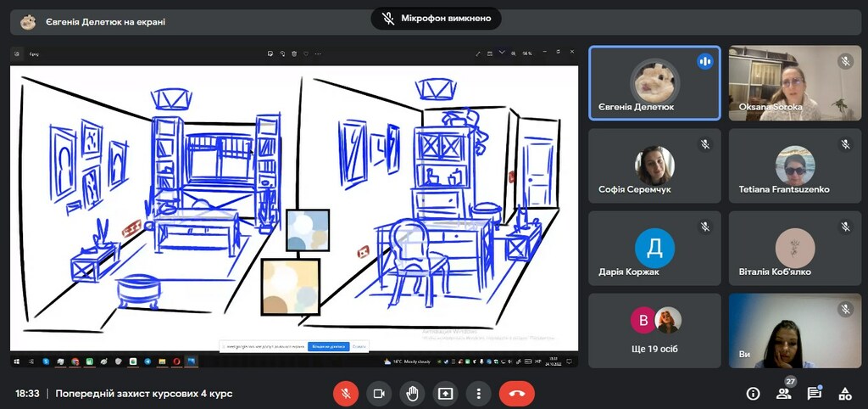
Task: Click the meeting title 'Попередній захист курсових 4 курс'
Action: [144, 394]
